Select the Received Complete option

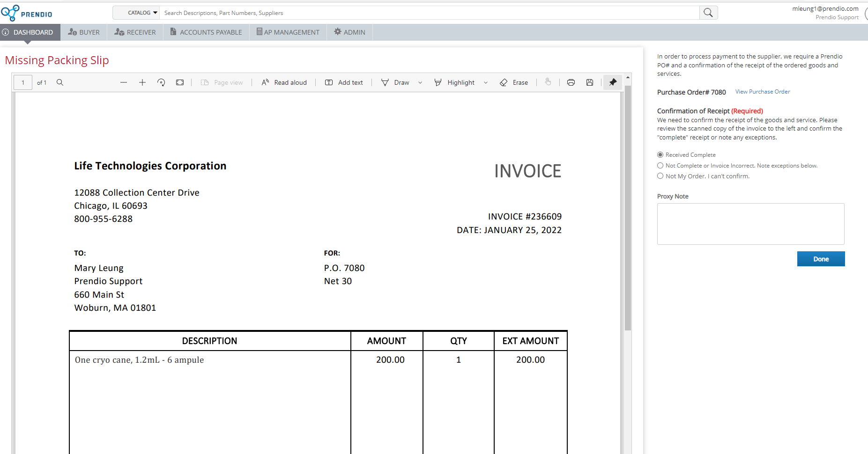pyautogui.click(x=660, y=154)
